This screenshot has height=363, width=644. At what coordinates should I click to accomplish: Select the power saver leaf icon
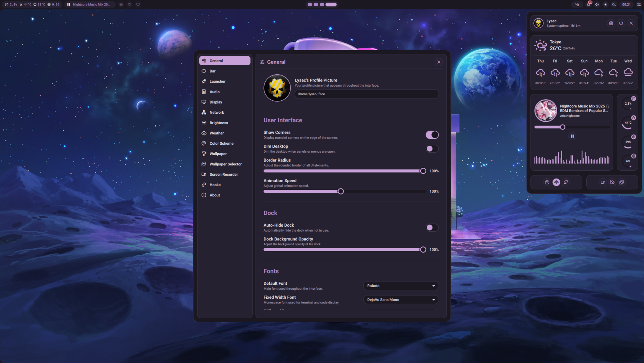(x=566, y=183)
